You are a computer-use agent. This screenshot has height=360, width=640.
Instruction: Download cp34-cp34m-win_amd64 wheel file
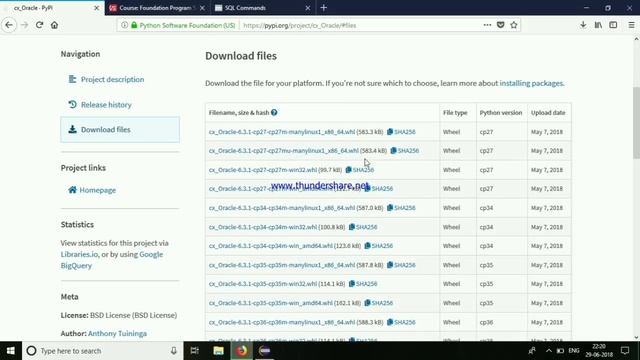click(x=271, y=246)
